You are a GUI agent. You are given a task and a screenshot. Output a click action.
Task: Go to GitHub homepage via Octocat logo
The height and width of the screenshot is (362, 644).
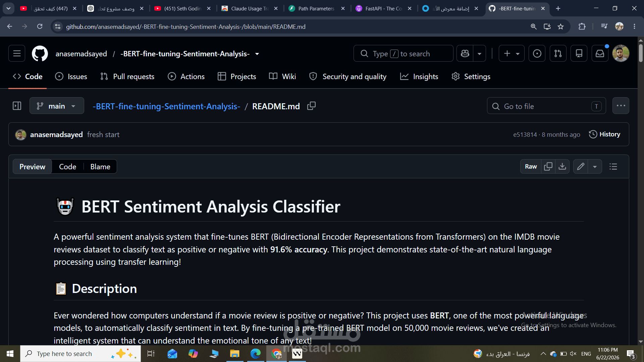[x=40, y=54]
